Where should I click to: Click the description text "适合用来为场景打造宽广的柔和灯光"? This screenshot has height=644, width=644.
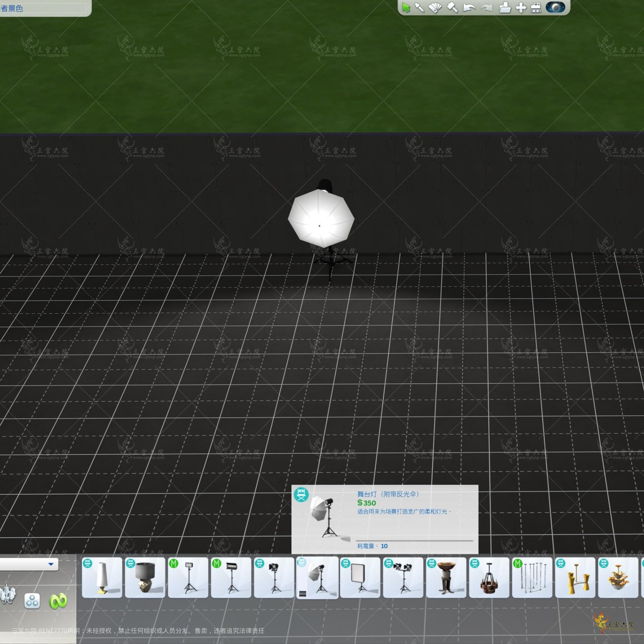pyautogui.click(x=404, y=512)
